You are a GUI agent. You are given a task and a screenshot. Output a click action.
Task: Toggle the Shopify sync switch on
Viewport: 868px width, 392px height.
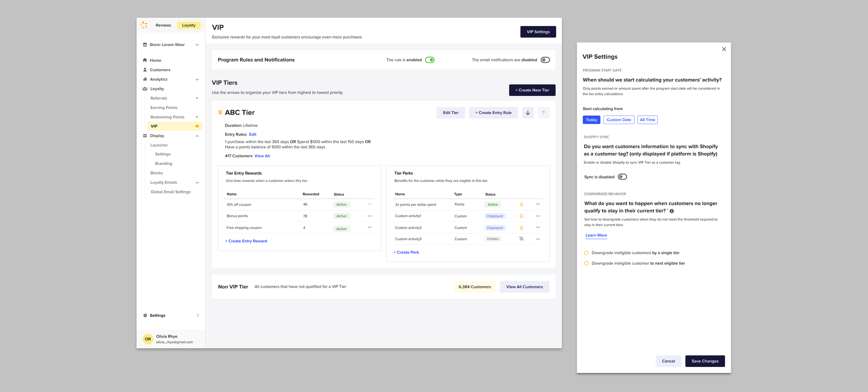[x=622, y=177]
